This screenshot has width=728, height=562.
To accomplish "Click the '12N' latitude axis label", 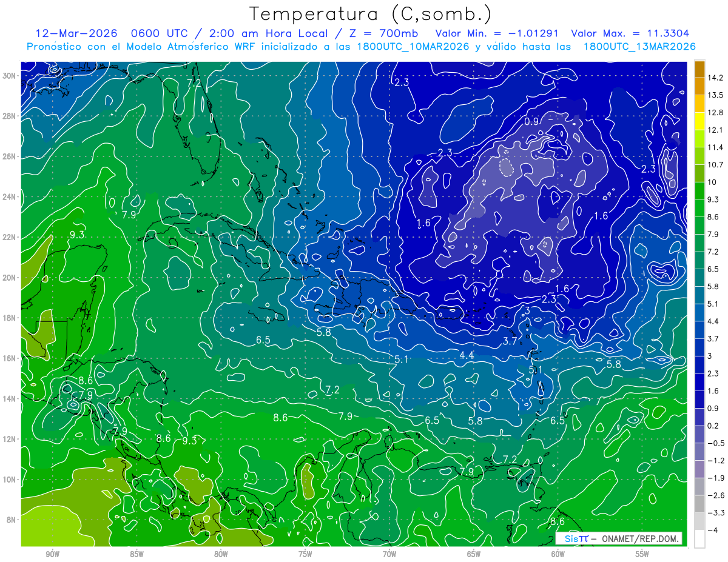I will (x=9, y=439).
